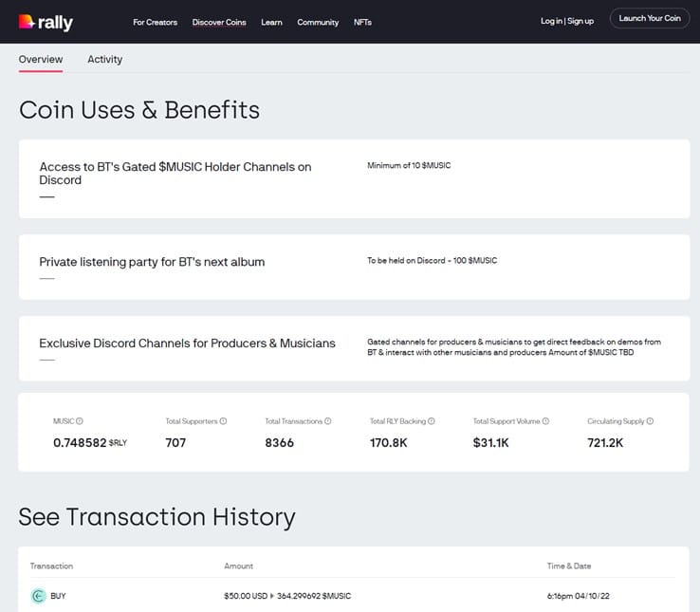Open the Exclusive Discord Channels benefit card
Image resolution: width=700 pixels, height=612 pixels.
(354, 348)
